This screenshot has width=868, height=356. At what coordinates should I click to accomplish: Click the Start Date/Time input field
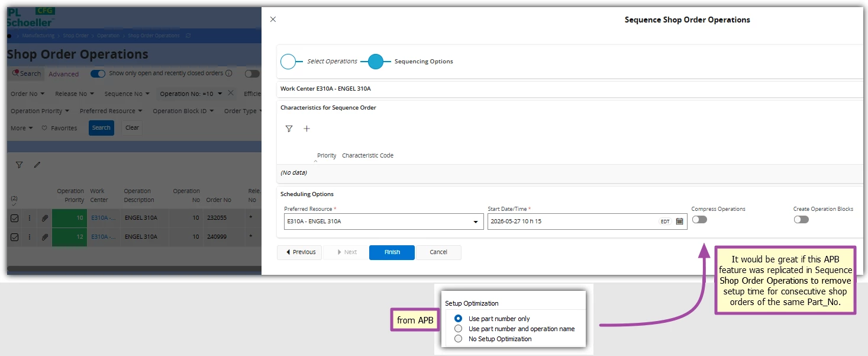tap(573, 222)
